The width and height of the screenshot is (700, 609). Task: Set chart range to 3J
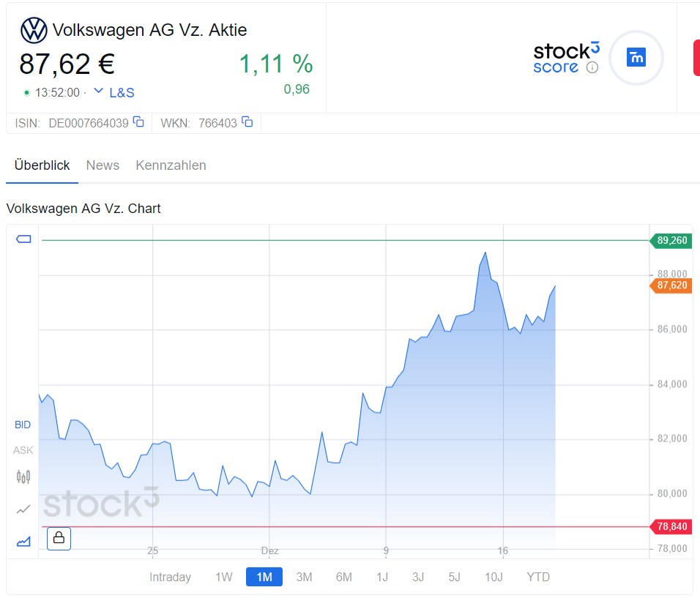[418, 577]
